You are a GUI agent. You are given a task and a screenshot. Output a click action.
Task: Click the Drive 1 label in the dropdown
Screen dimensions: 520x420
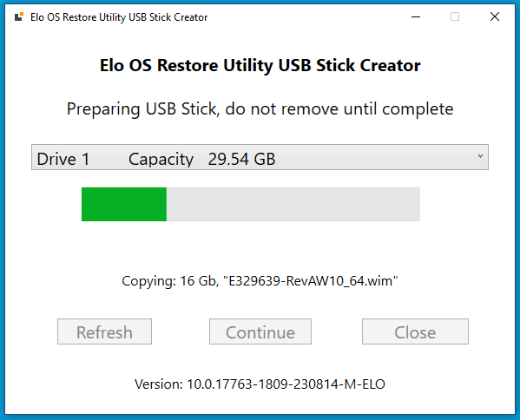[x=63, y=159]
